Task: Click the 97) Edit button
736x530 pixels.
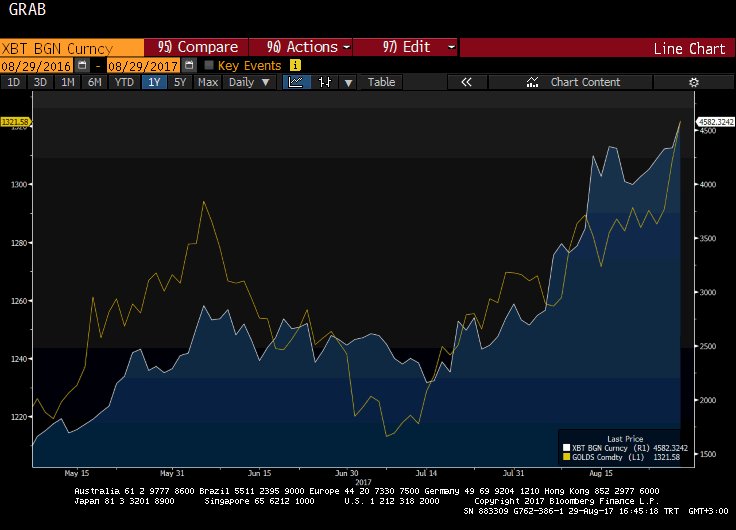Action: [406, 47]
